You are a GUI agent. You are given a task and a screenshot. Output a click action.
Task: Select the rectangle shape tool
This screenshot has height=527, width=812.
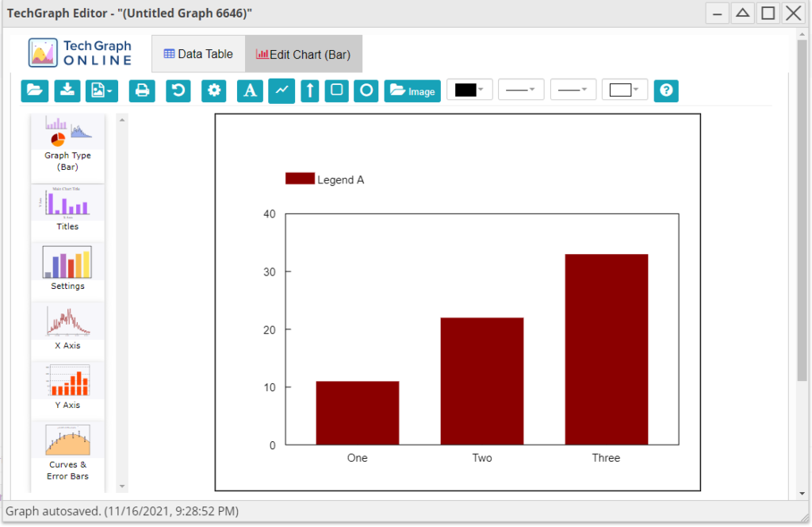[x=337, y=90]
